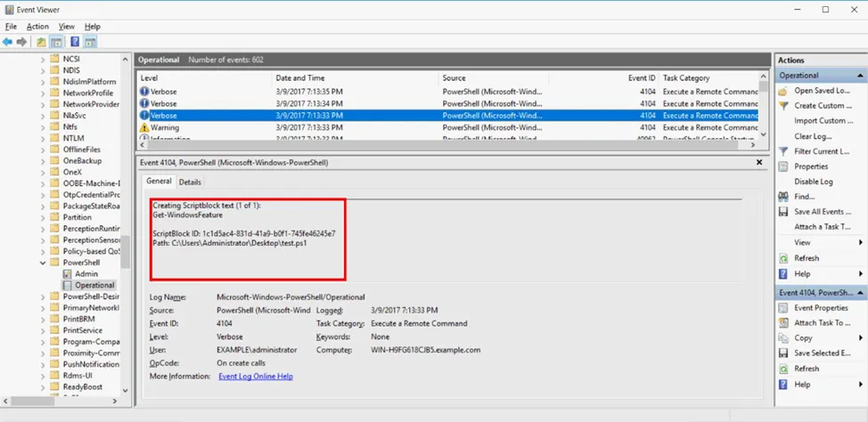Image resolution: width=868 pixels, height=422 pixels.
Task: Click the Find binoculars icon in Actions
Action: coord(782,197)
